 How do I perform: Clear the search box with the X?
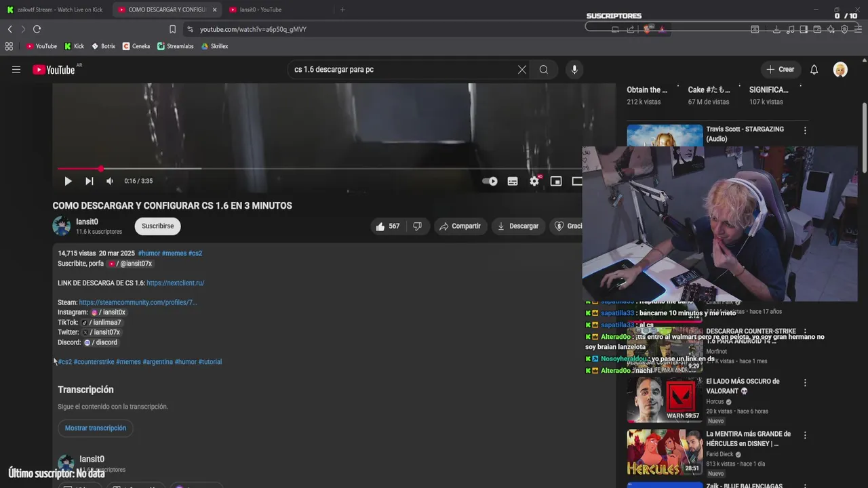(522, 69)
